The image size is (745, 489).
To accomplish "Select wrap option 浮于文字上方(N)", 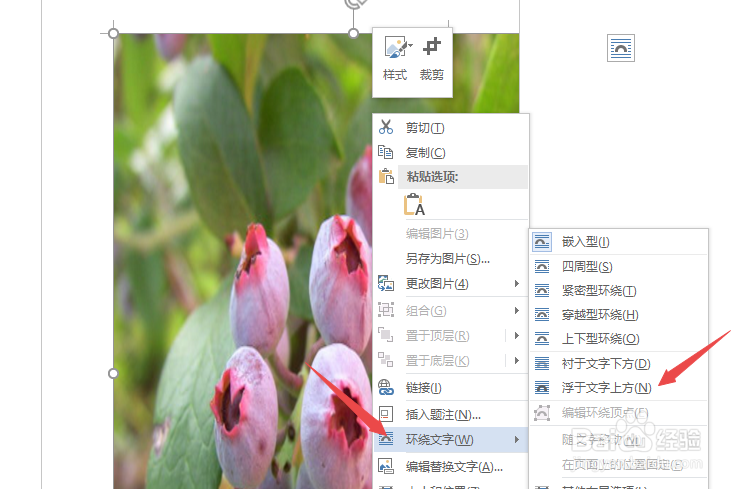I will (619, 388).
